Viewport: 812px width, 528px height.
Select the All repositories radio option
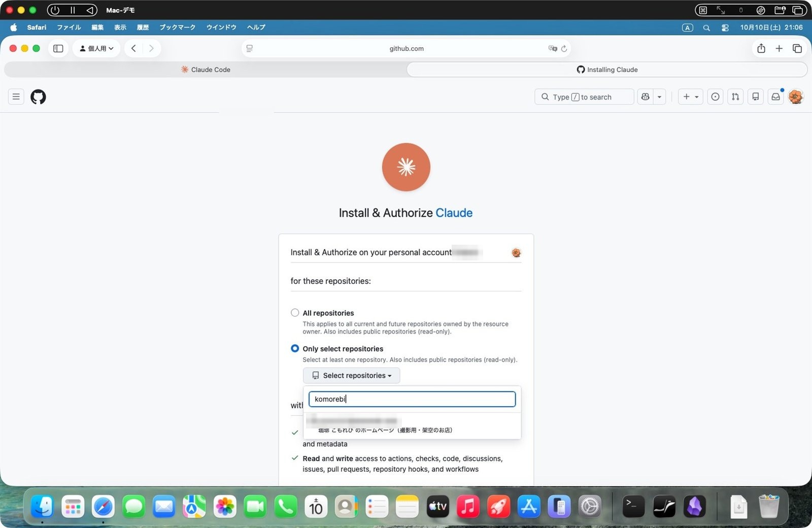click(x=295, y=312)
